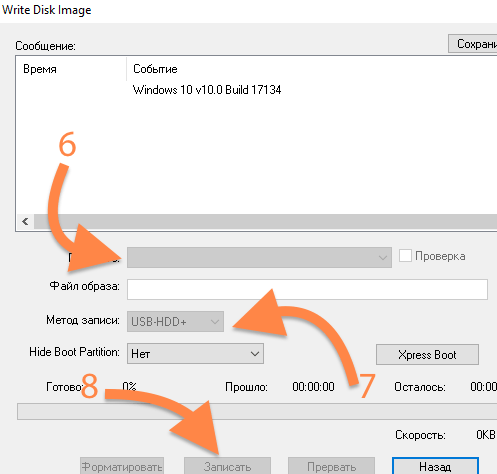Click the horizontal scrollbar track of message list

coord(265,222)
